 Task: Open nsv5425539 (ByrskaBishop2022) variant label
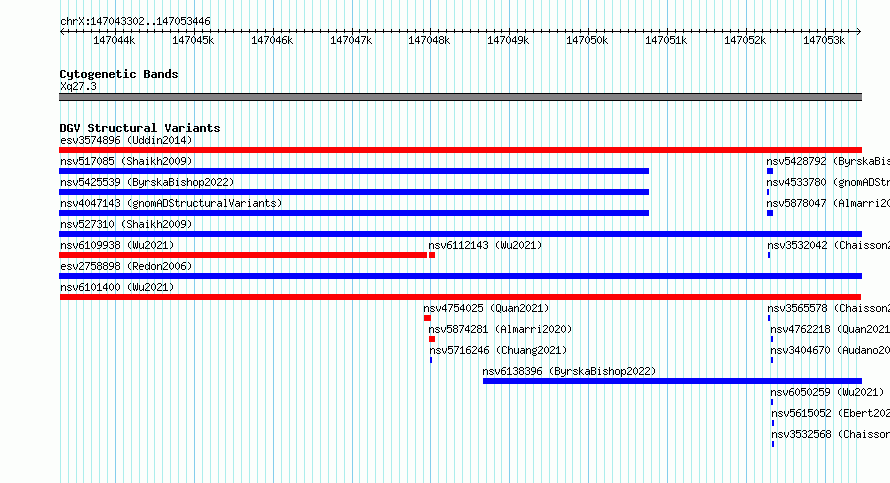147,182
